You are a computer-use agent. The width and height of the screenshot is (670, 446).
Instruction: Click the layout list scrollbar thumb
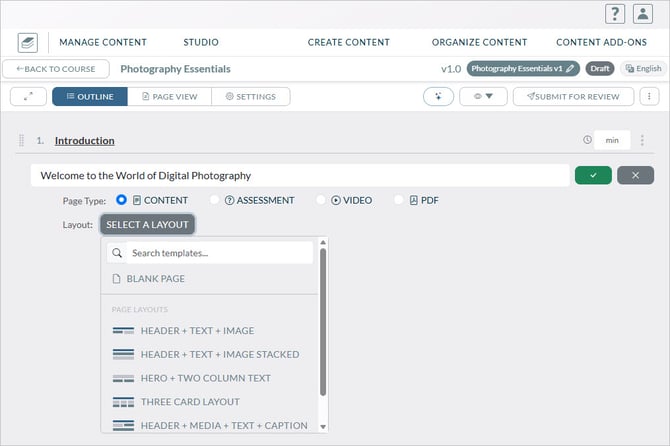323,322
